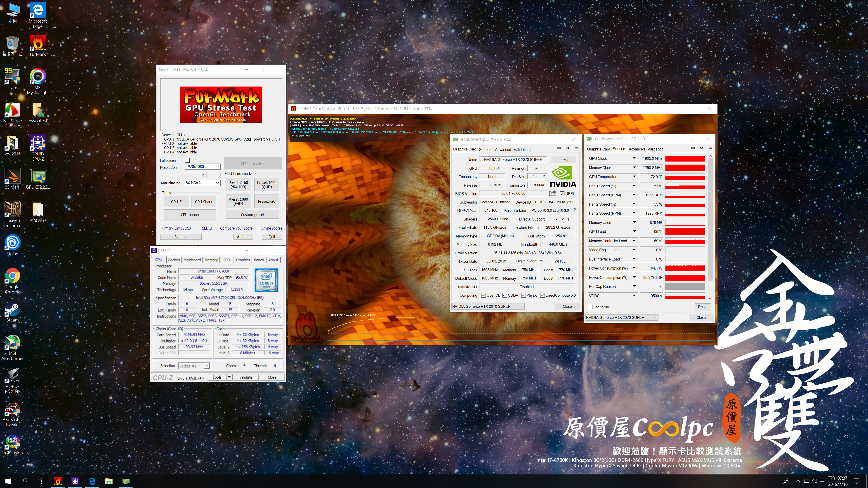This screenshot has height=488, width=868.
Task: Open the Uplay desktop shortcut
Action: click(12, 245)
